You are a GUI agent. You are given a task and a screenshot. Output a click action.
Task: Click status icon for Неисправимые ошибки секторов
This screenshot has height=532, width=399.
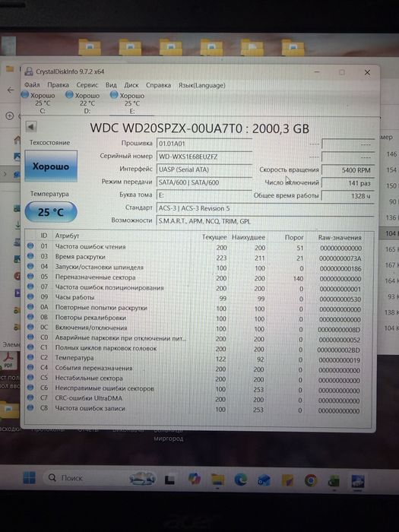click(x=30, y=388)
